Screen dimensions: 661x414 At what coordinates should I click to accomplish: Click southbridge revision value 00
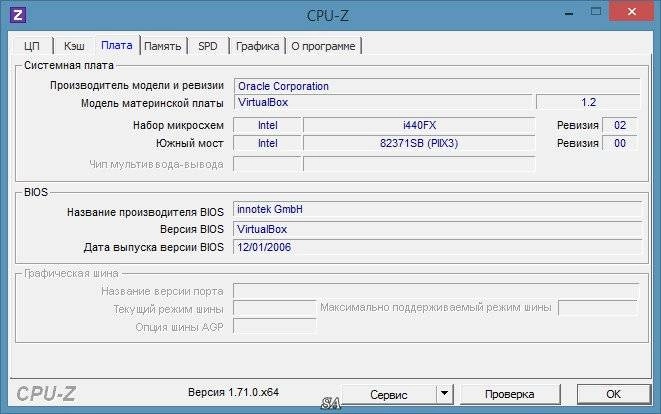[x=620, y=143]
